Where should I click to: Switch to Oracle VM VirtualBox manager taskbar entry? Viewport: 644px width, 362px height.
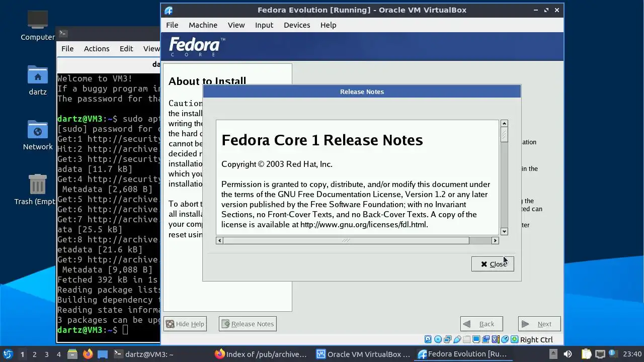tap(363, 354)
